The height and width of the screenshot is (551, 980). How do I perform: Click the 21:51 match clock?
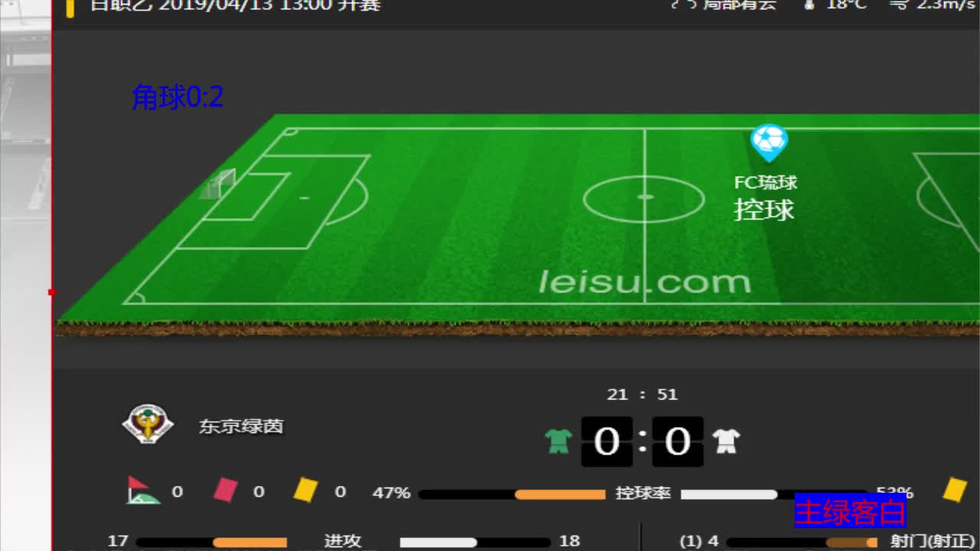coord(642,395)
